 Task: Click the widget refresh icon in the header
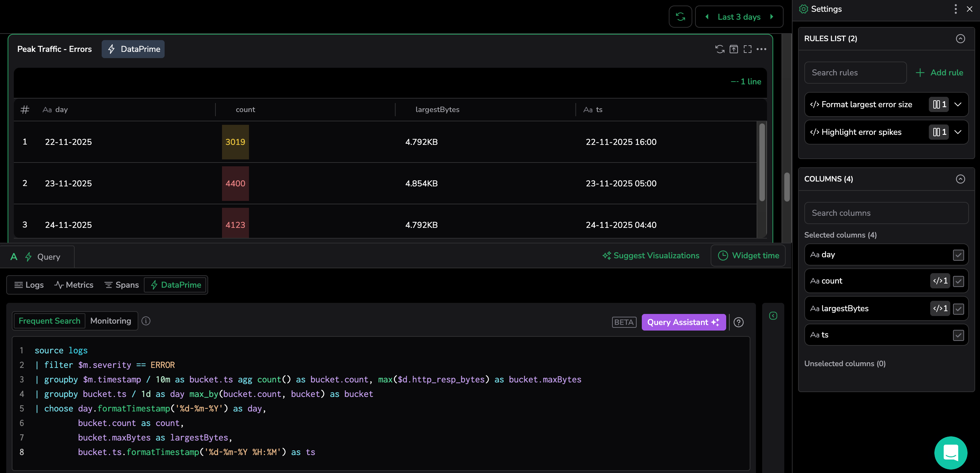click(x=719, y=49)
